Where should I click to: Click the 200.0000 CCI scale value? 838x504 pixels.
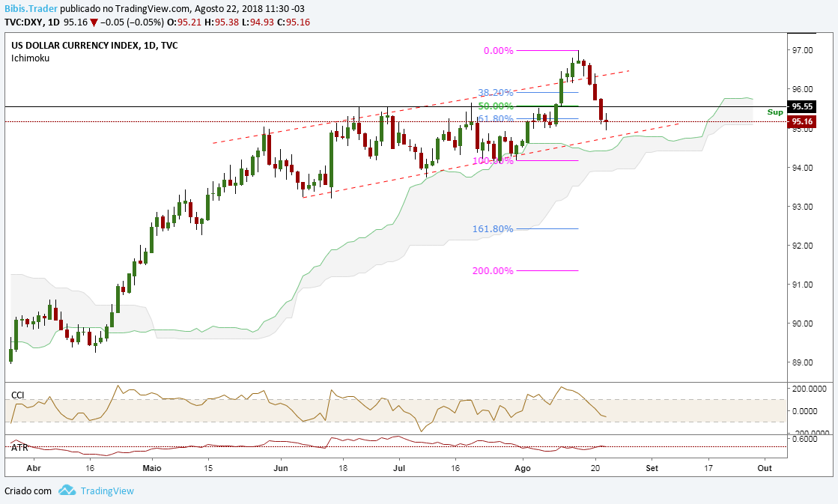tap(809, 389)
